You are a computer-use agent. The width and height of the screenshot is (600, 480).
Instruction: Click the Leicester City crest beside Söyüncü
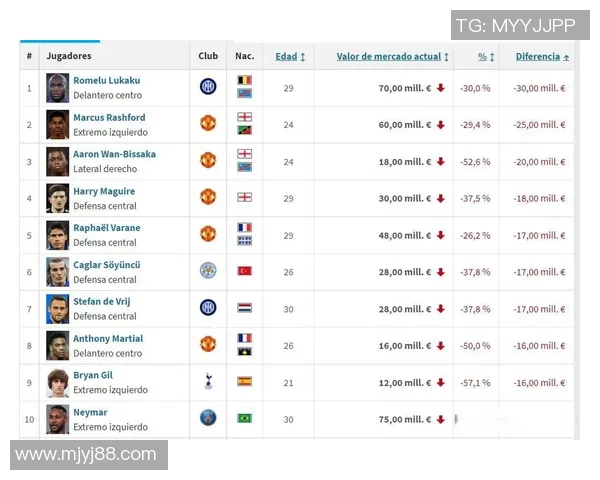click(x=208, y=270)
